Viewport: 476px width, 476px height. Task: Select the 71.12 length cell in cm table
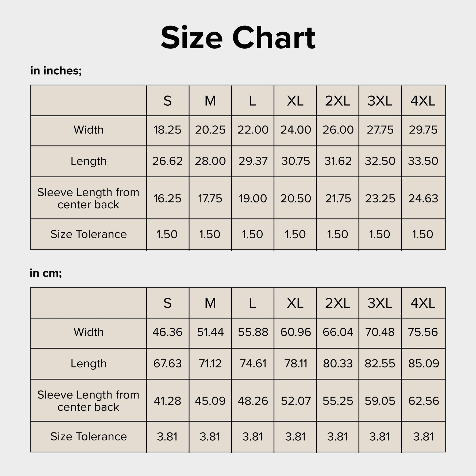pyautogui.click(x=210, y=364)
